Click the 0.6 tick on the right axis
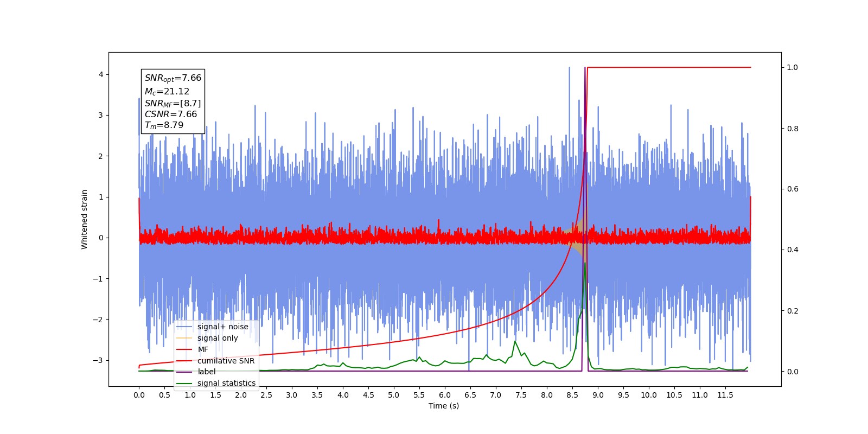Screen dimensions: 868x434 tap(793, 189)
